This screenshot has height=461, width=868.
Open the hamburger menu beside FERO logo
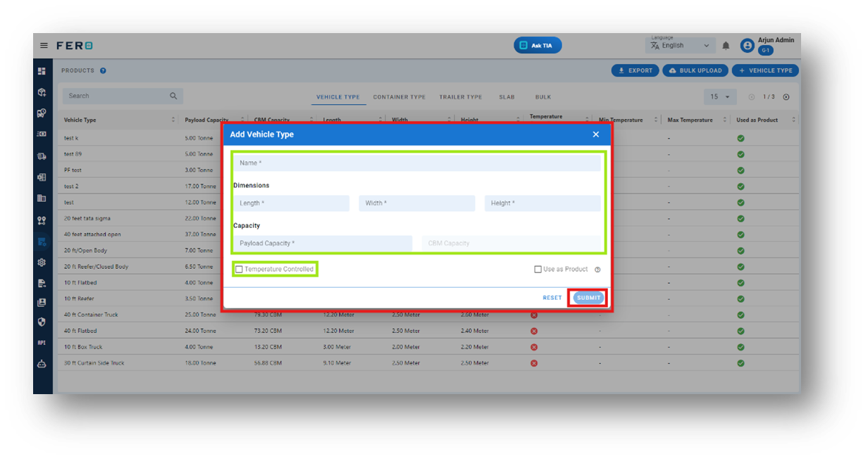(x=44, y=46)
